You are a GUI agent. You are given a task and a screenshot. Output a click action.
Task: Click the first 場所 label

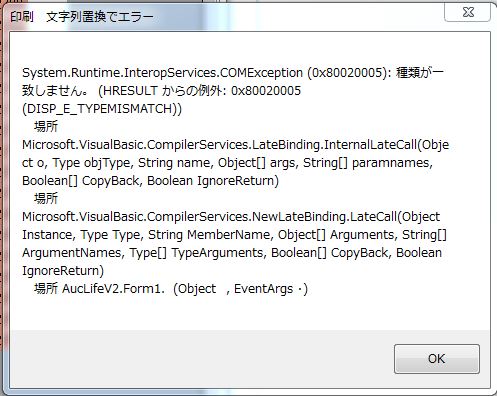point(46,126)
